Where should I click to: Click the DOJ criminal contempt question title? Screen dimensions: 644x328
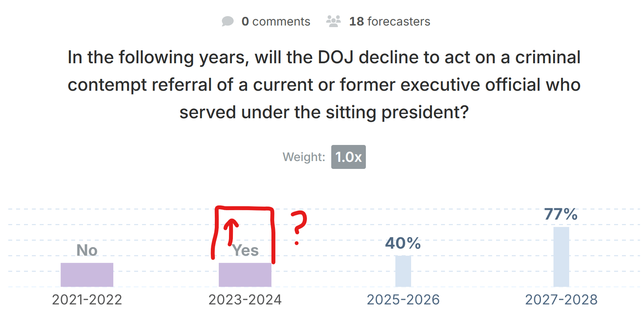tap(324, 84)
